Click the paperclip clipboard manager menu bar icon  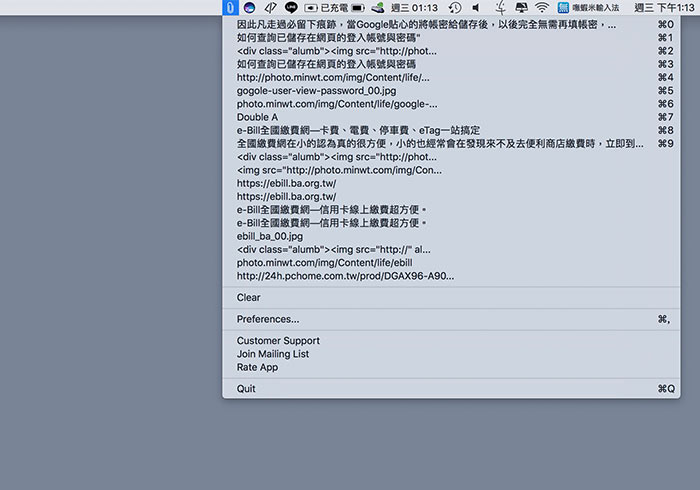point(230,8)
